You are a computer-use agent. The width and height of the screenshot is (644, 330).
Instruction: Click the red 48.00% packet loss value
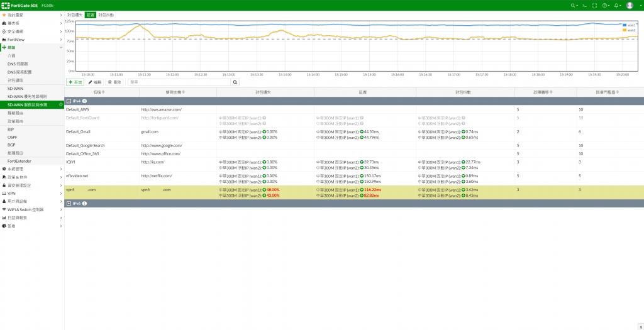pyautogui.click(x=273, y=190)
